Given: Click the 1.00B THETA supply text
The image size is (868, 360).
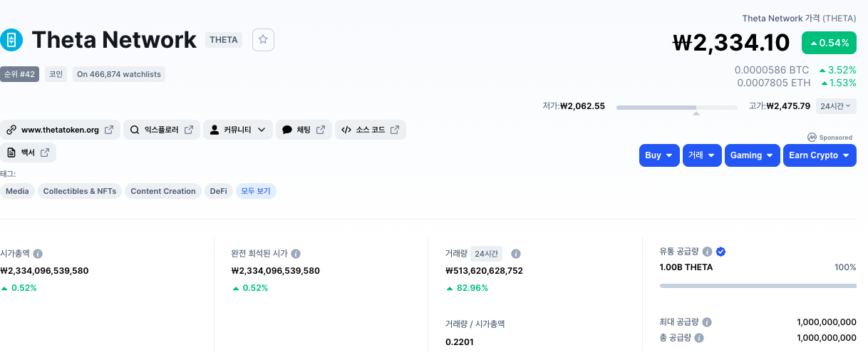Looking at the screenshot, I should click(686, 267).
